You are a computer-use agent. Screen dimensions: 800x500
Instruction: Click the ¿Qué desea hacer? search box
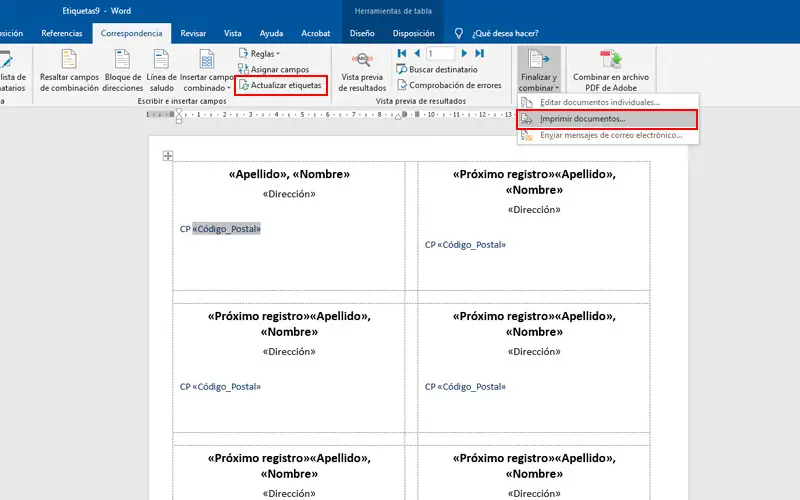point(505,33)
